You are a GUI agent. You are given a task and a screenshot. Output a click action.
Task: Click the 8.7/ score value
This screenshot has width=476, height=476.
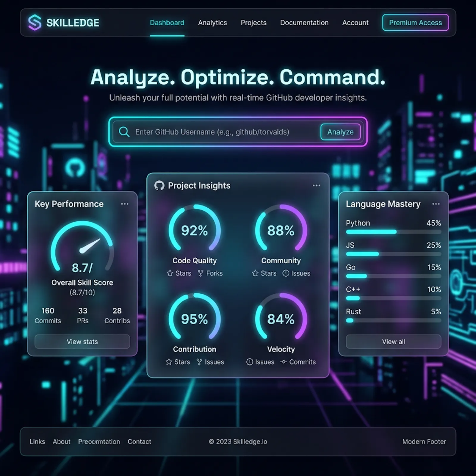click(82, 268)
